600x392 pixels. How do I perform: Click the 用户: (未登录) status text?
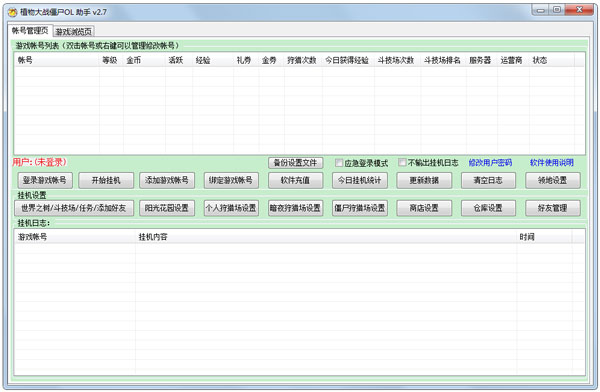pos(39,162)
